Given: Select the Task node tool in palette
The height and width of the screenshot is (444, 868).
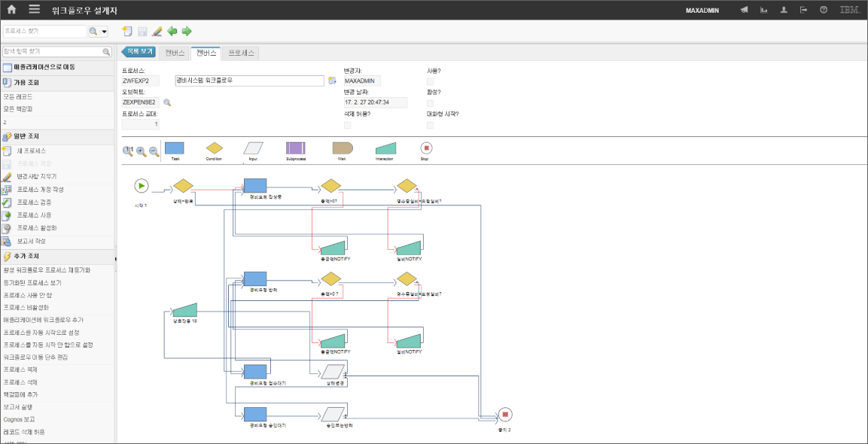Looking at the screenshot, I should point(175,148).
